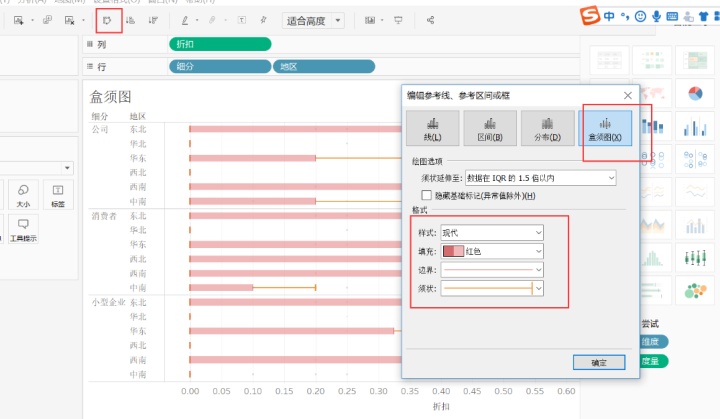
Task: Click the 地区 pill on Rows shelf
Action: [x=324, y=66]
